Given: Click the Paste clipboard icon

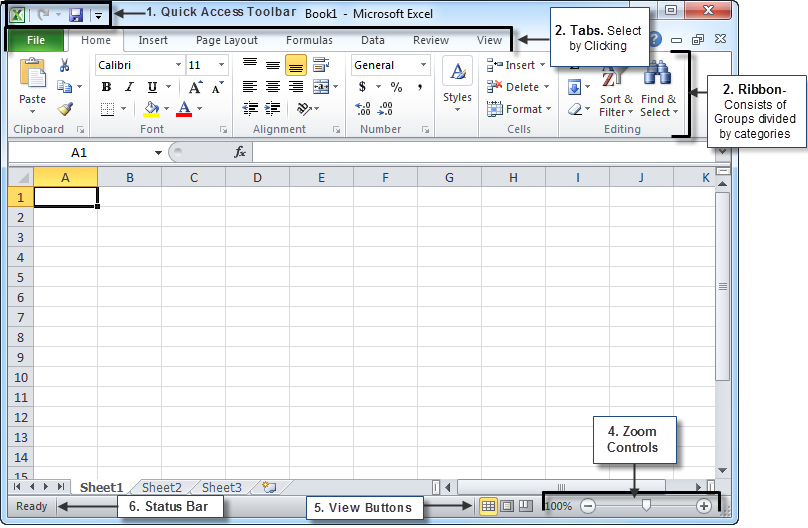Looking at the screenshot, I should 32,73.
